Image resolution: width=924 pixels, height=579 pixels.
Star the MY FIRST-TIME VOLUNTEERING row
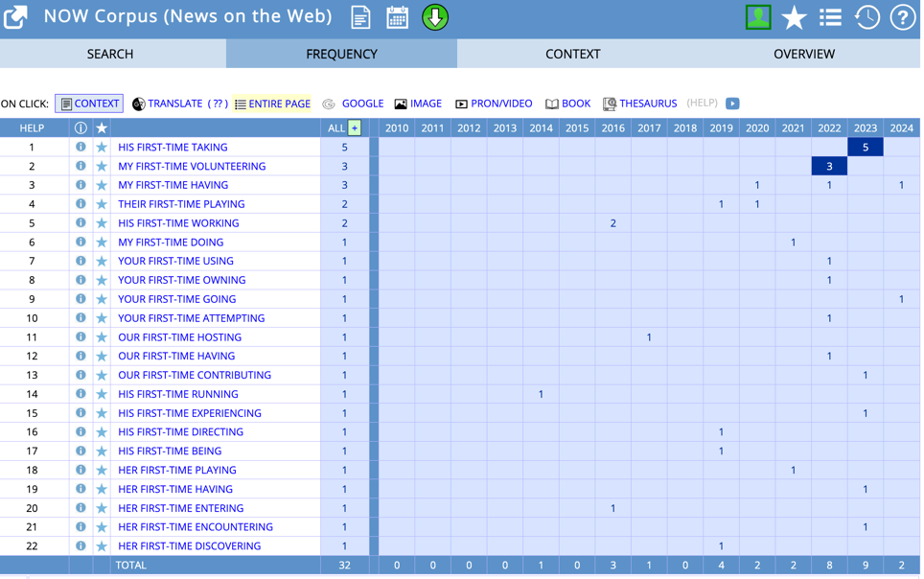[x=102, y=166]
